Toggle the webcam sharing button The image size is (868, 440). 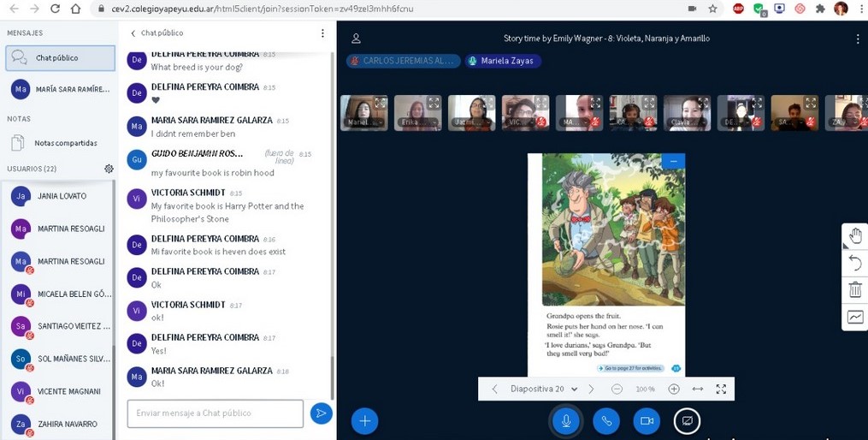pyautogui.click(x=647, y=421)
